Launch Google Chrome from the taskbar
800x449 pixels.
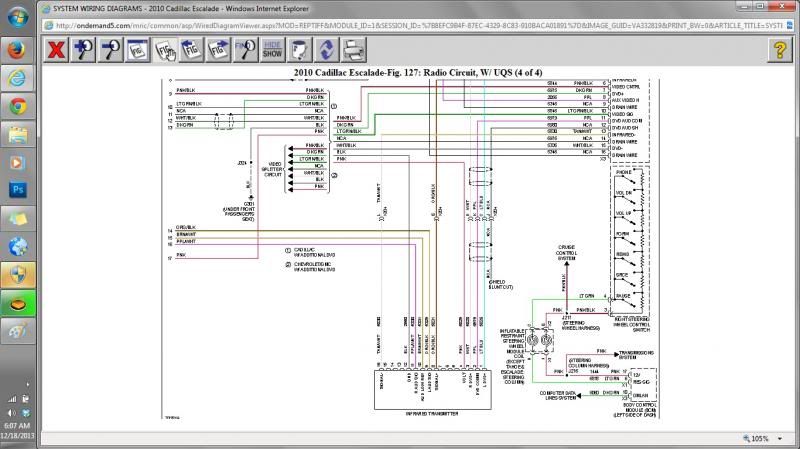(x=17, y=107)
